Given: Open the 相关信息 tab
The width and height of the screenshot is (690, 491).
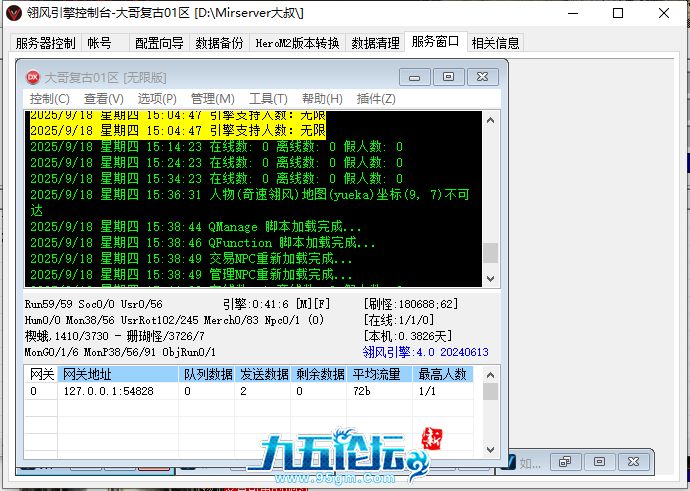Looking at the screenshot, I should 495,43.
